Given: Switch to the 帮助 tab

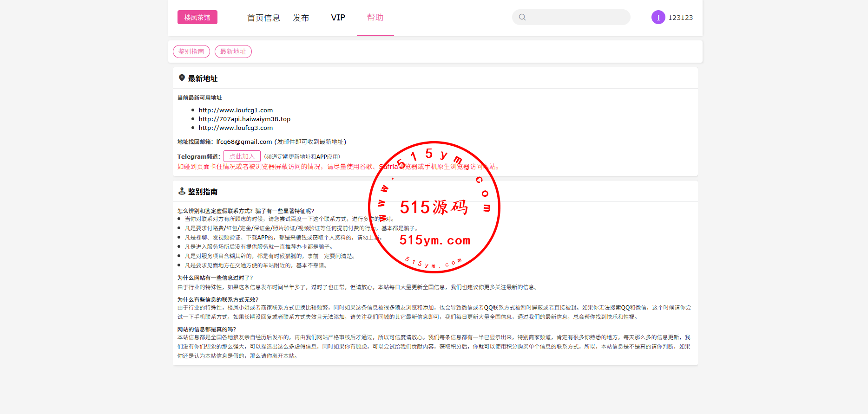Looking at the screenshot, I should (375, 18).
